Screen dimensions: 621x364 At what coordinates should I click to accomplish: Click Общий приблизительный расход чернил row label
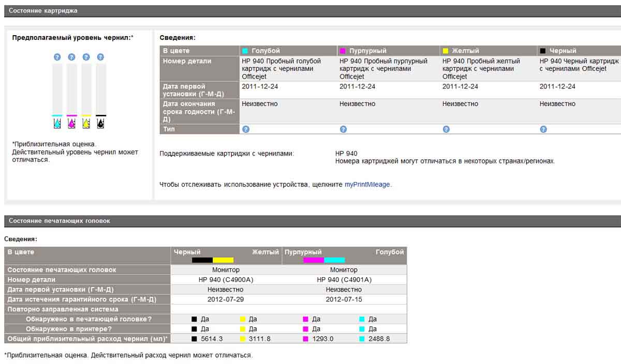pyautogui.click(x=88, y=339)
